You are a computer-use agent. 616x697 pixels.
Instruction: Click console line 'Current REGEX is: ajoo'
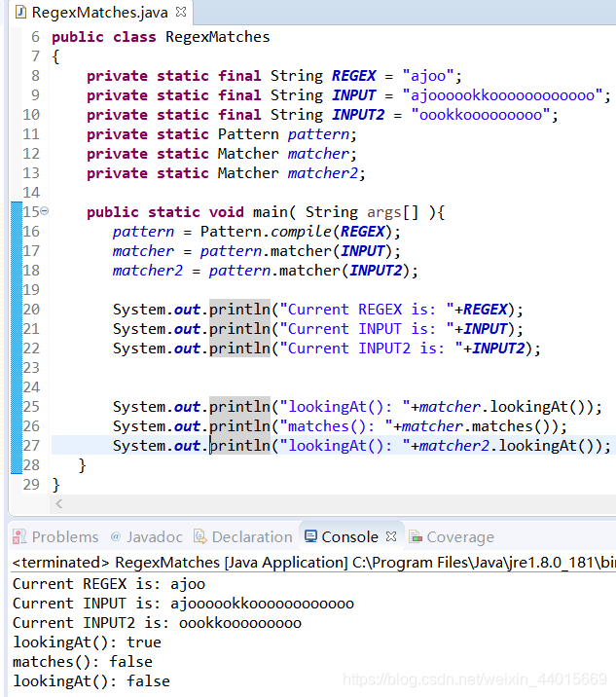click(109, 584)
